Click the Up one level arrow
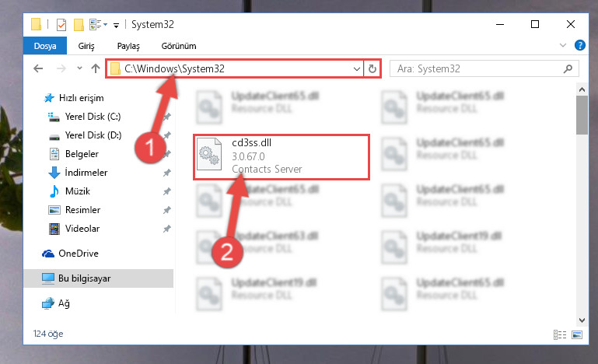Image resolution: width=598 pixels, height=364 pixels. pyautogui.click(x=96, y=68)
